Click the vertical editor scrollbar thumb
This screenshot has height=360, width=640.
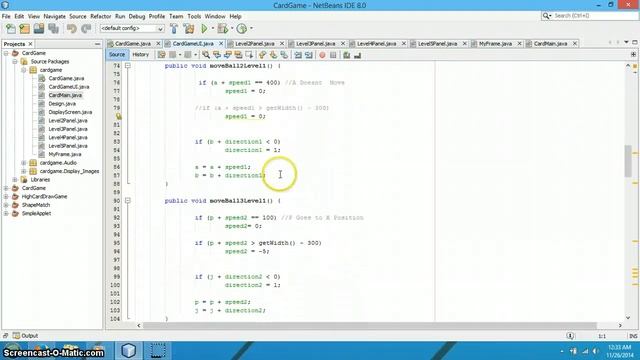tap(628, 161)
